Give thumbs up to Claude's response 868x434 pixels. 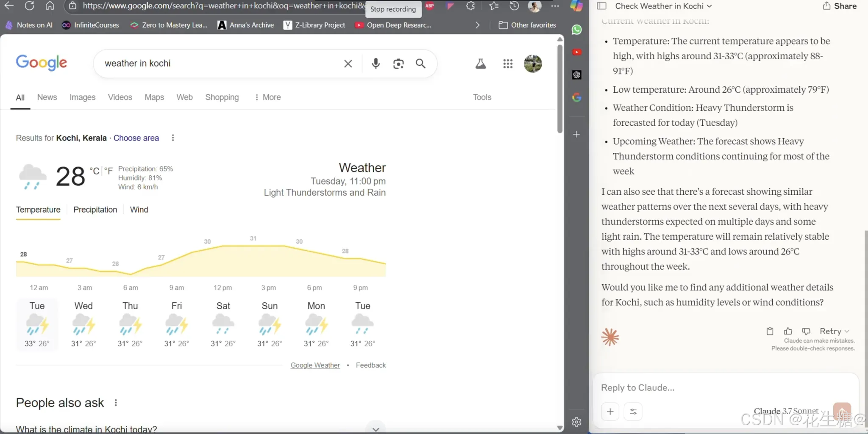[788, 331]
